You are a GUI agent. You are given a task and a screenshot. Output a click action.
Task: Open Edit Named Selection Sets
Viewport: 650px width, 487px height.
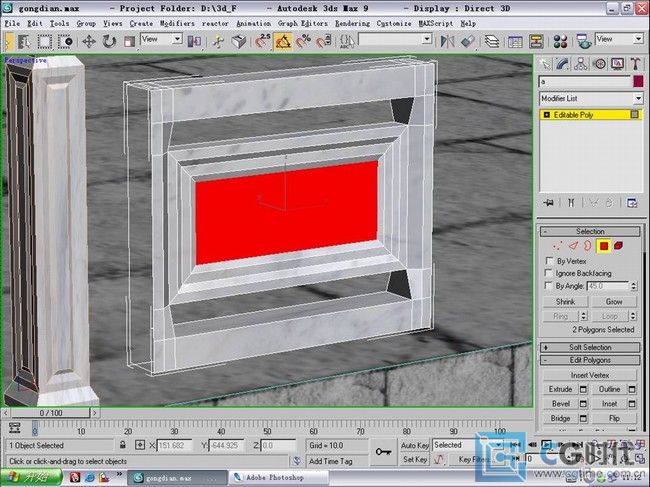coord(347,41)
